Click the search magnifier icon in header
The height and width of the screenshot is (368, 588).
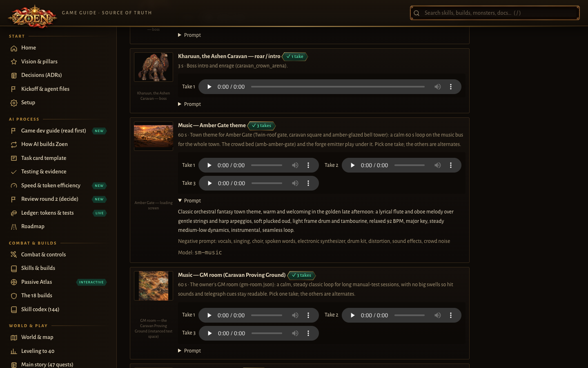tap(416, 13)
